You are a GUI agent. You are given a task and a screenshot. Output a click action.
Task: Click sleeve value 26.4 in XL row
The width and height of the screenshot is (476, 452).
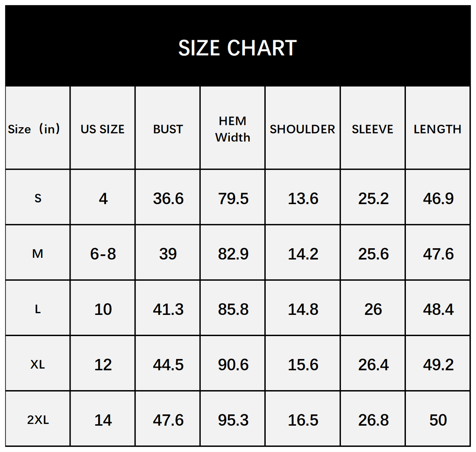click(x=373, y=364)
